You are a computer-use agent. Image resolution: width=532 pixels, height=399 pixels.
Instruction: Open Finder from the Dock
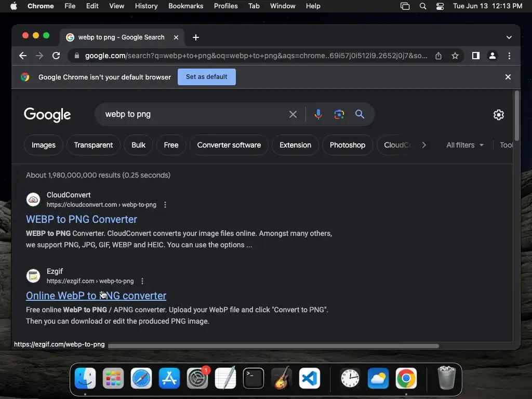point(85,378)
